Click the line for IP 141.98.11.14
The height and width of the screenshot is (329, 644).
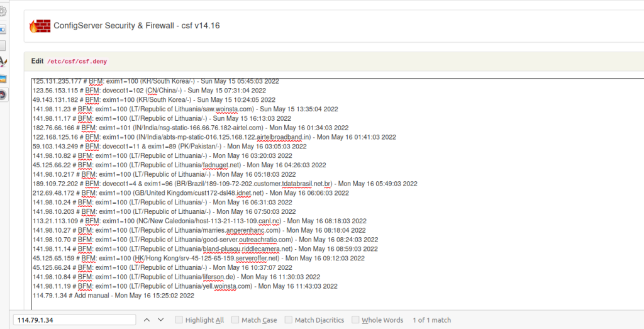(205, 249)
